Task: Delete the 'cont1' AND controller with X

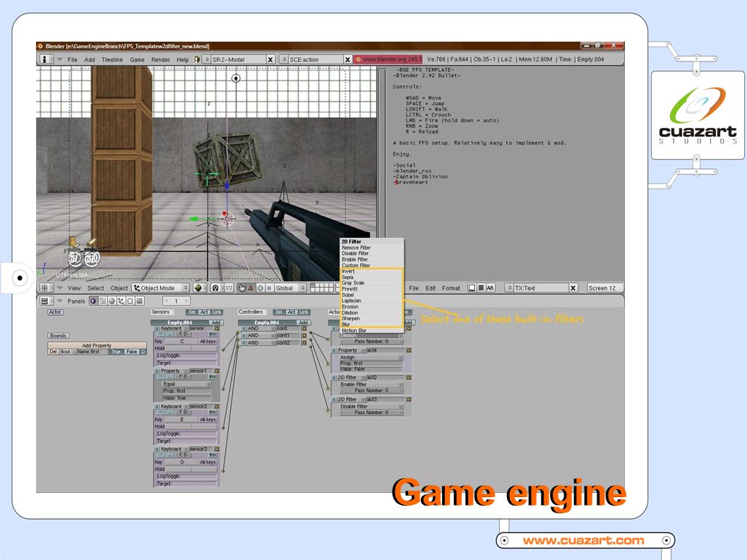Action: pos(244,335)
